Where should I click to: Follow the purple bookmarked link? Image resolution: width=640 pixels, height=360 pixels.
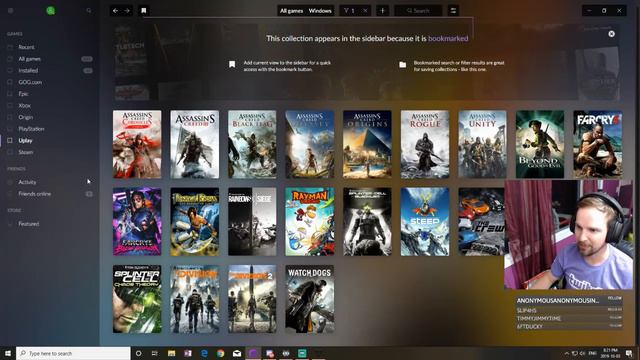coord(448,38)
